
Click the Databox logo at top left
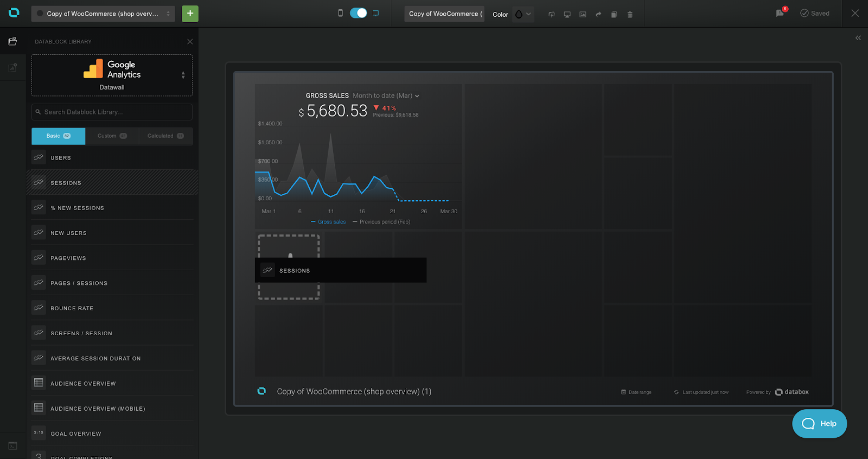click(x=14, y=12)
